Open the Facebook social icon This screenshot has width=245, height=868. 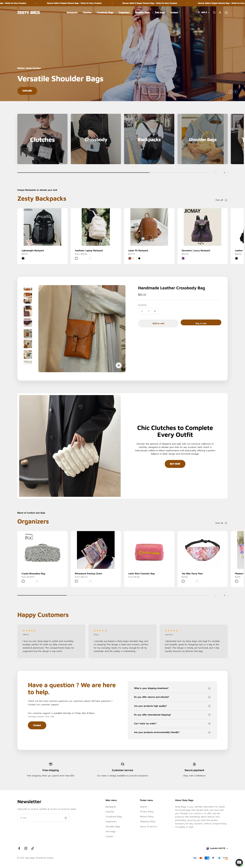point(19,848)
